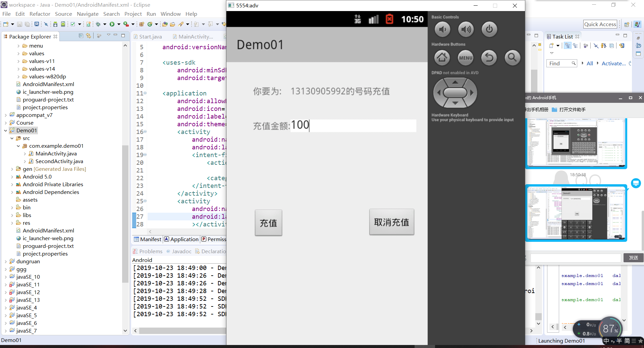Click the Quick Access field
The image size is (644, 348).
tap(600, 24)
